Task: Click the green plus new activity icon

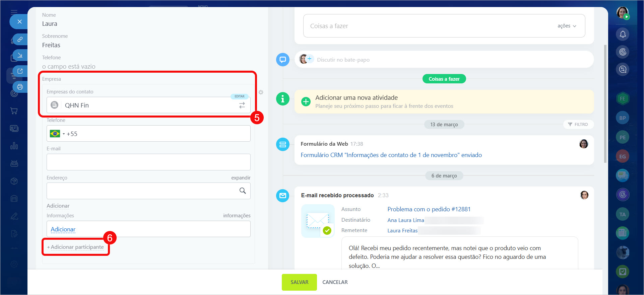Action: [306, 101]
